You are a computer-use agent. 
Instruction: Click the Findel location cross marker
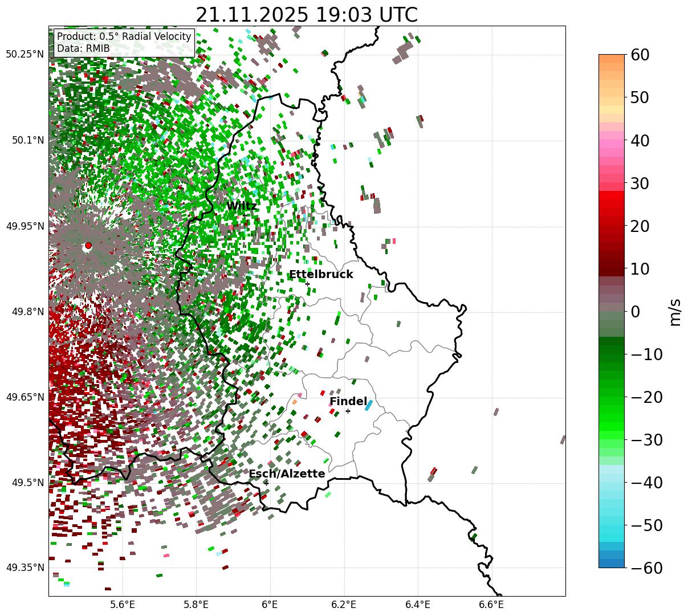[348, 411]
